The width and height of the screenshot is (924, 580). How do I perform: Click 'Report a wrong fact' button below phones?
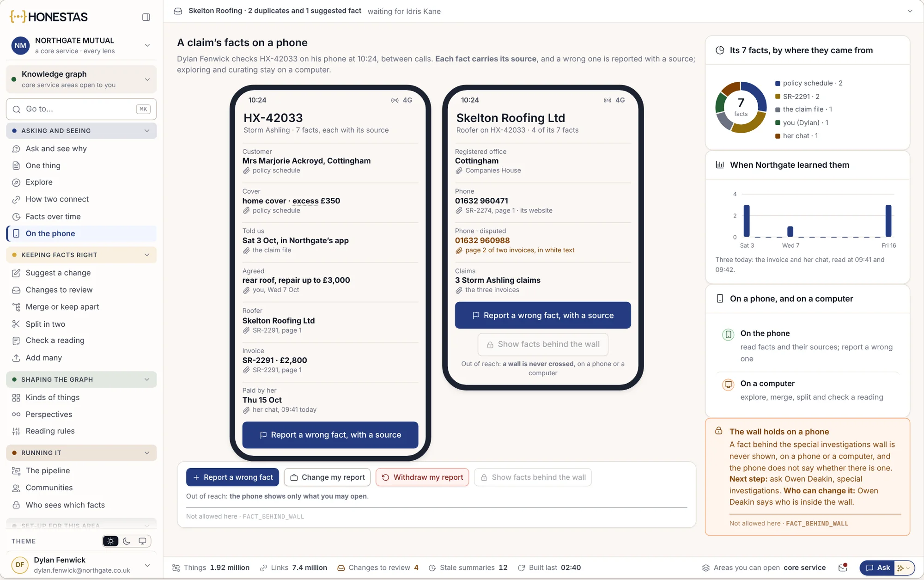[x=232, y=477]
